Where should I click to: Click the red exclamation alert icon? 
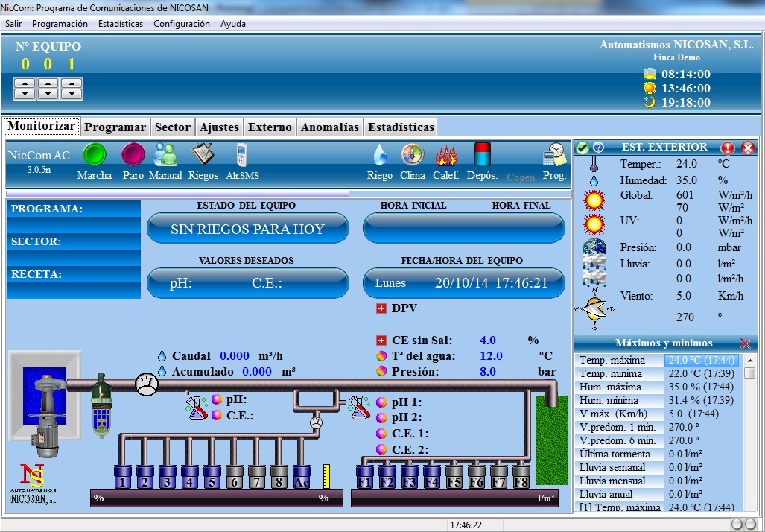pyautogui.click(x=728, y=148)
